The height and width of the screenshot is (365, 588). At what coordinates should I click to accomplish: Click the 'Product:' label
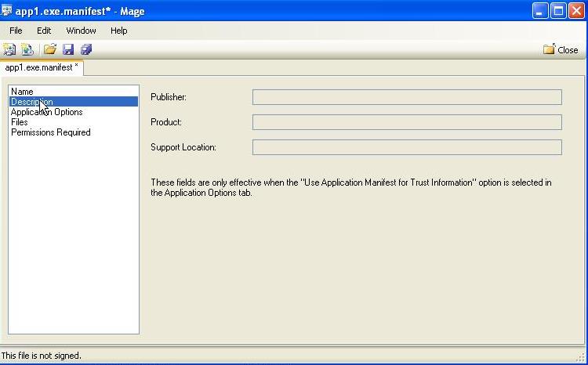166,122
